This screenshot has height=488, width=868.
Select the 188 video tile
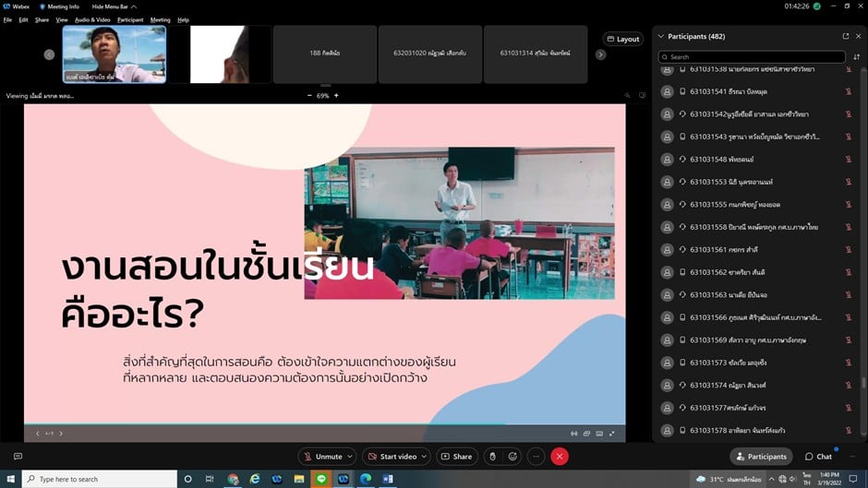(325, 54)
